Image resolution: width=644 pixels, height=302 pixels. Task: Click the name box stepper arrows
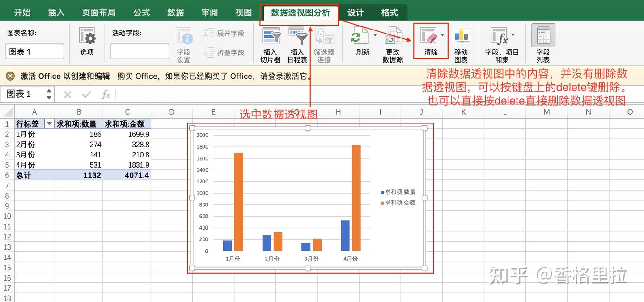[49, 94]
